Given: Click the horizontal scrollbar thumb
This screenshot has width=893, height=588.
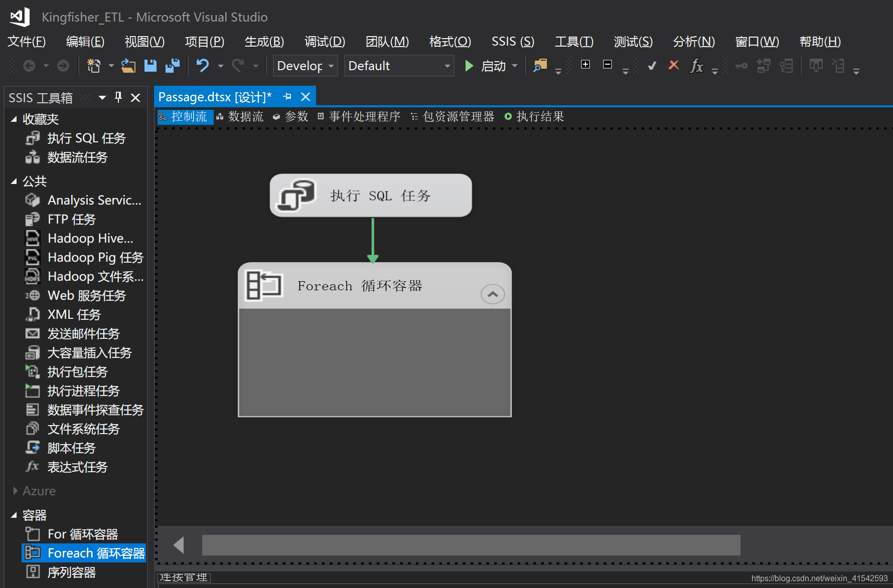Looking at the screenshot, I should [471, 545].
